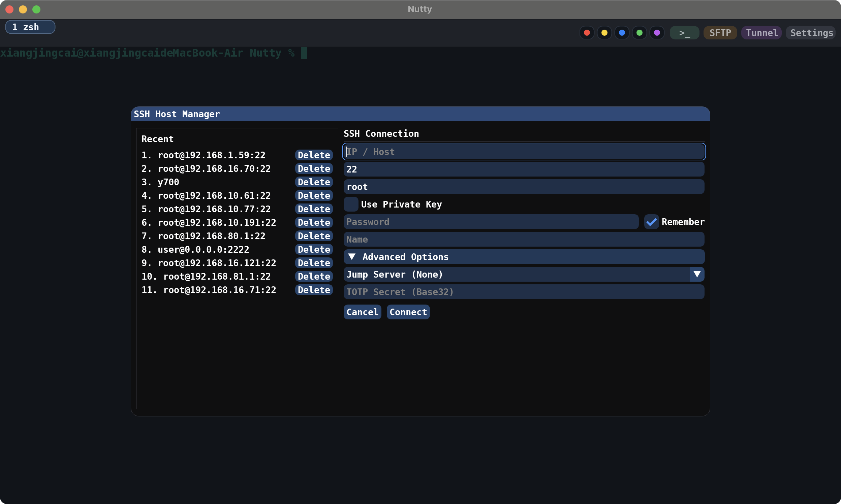
Task: Select recent host root@192.168.81.1:22
Action: pos(206,276)
